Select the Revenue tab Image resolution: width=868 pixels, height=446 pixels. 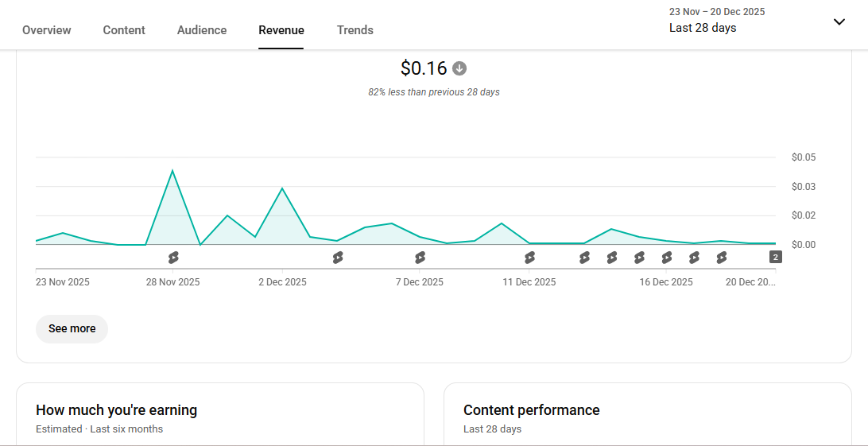click(x=281, y=30)
